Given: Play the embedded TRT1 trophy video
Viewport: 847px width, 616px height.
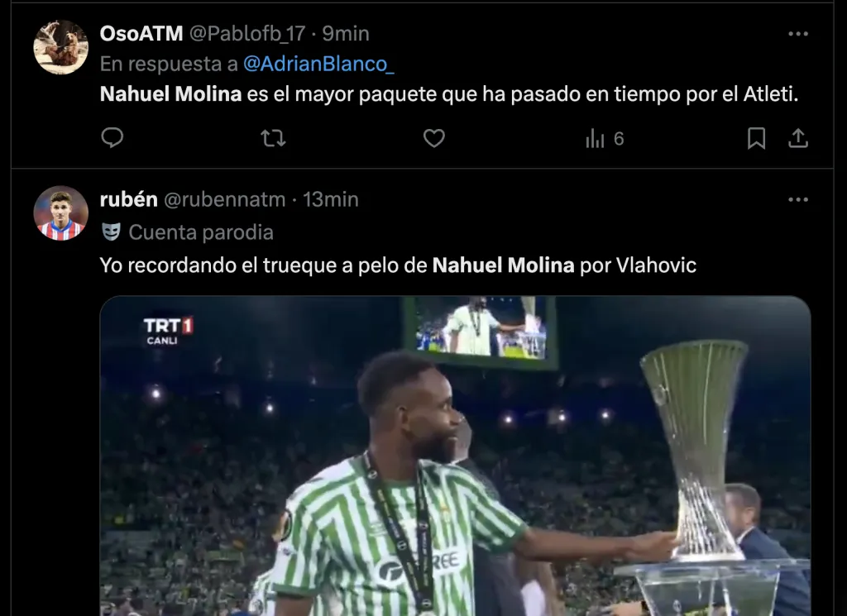Looking at the screenshot, I should click(x=455, y=456).
